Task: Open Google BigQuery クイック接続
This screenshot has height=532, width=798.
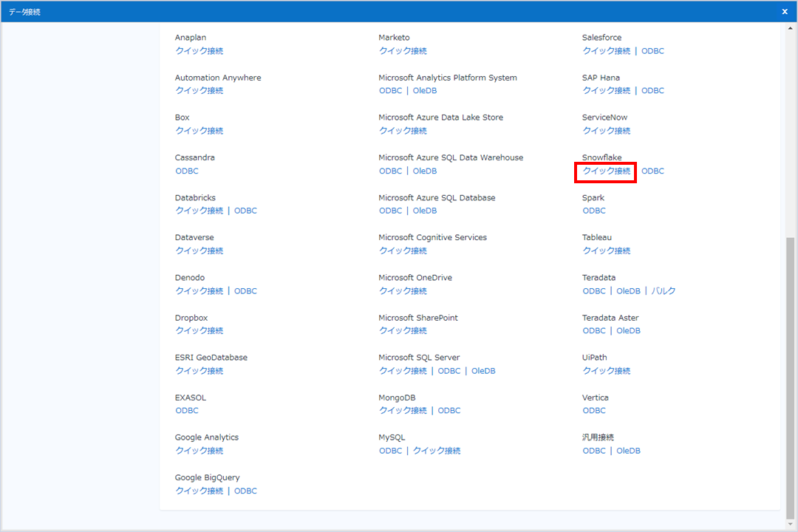Action: (x=199, y=491)
